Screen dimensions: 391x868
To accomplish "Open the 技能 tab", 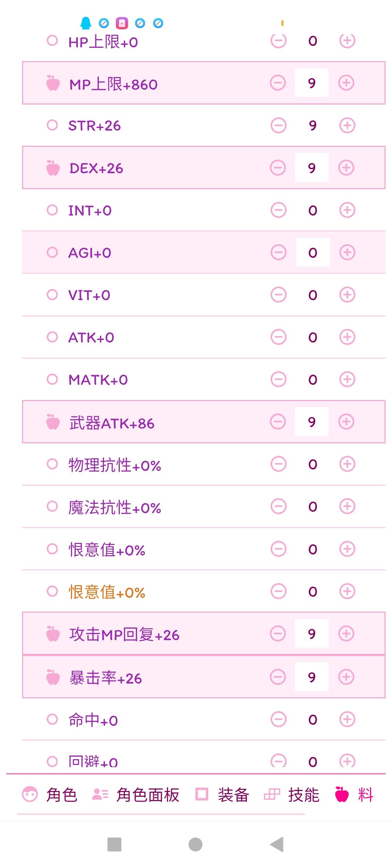I will pos(292,795).
